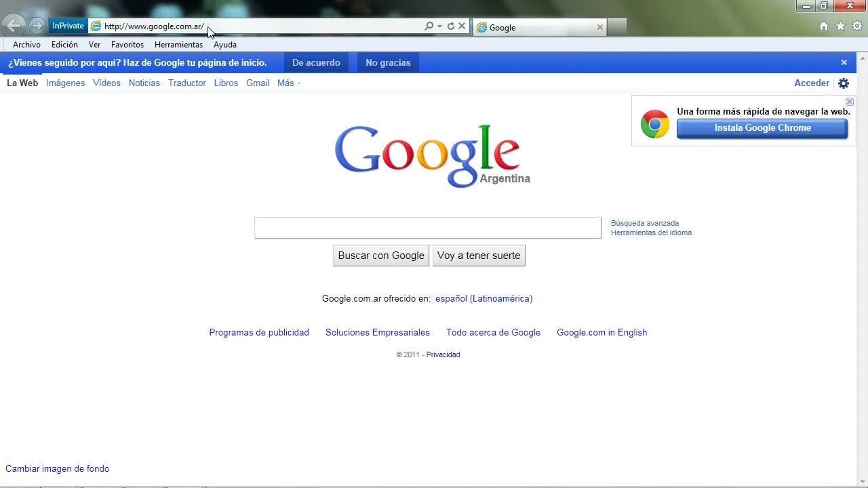Expand the Más dropdown
The width and height of the screenshot is (868, 488).
pyautogui.click(x=288, y=83)
